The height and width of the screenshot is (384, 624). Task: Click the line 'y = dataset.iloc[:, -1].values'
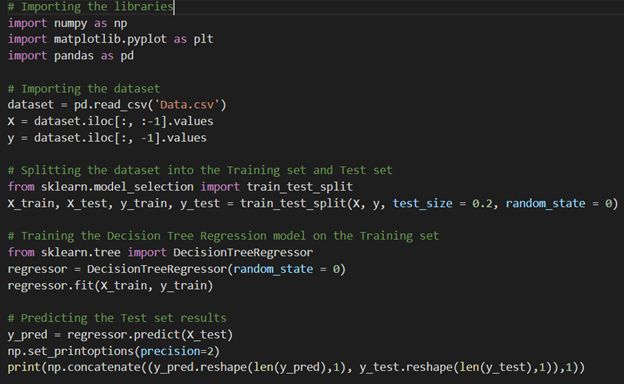[107, 138]
